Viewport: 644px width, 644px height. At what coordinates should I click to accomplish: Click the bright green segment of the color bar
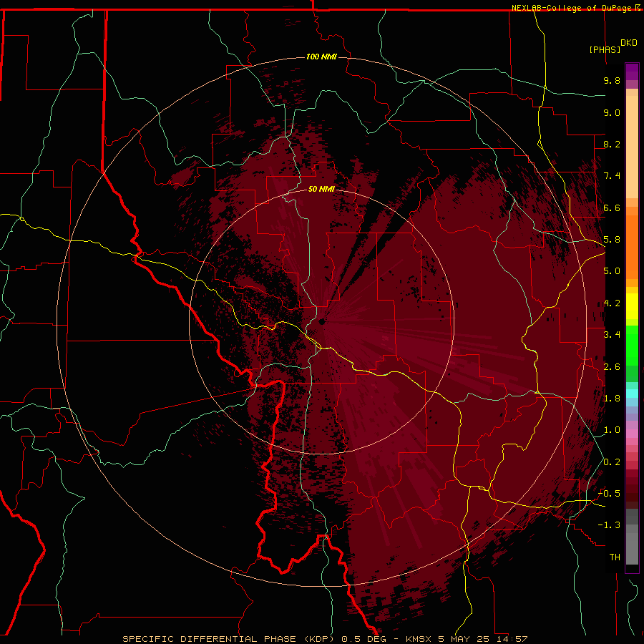click(x=632, y=346)
